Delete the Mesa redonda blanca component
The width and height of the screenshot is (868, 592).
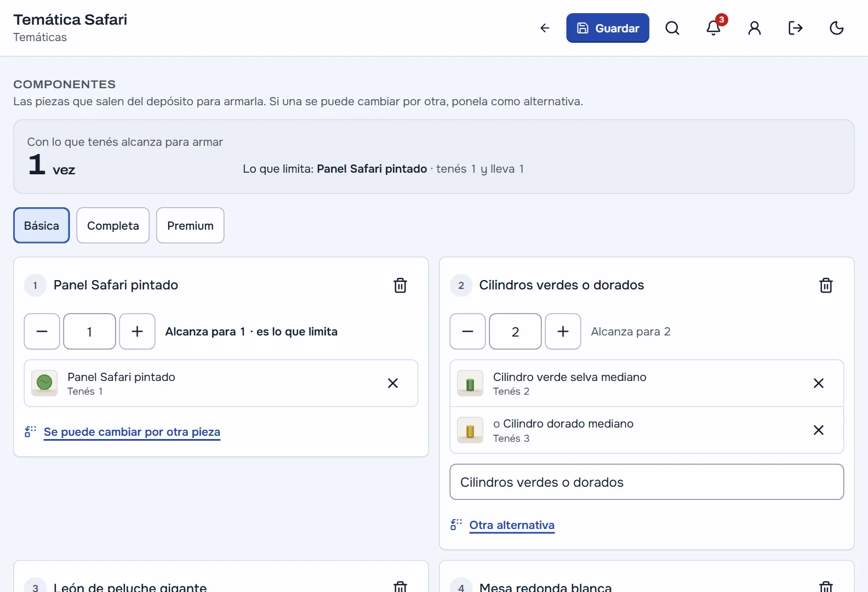point(826,586)
